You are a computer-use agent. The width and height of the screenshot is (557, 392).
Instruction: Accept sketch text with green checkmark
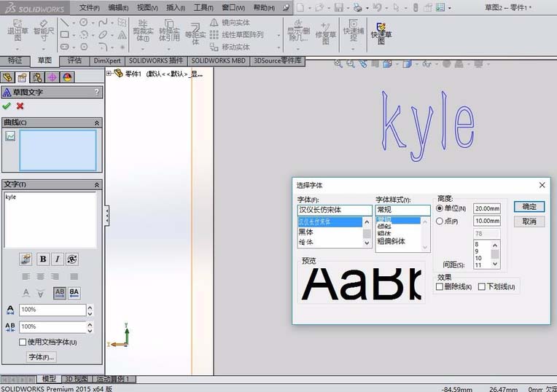(7, 106)
